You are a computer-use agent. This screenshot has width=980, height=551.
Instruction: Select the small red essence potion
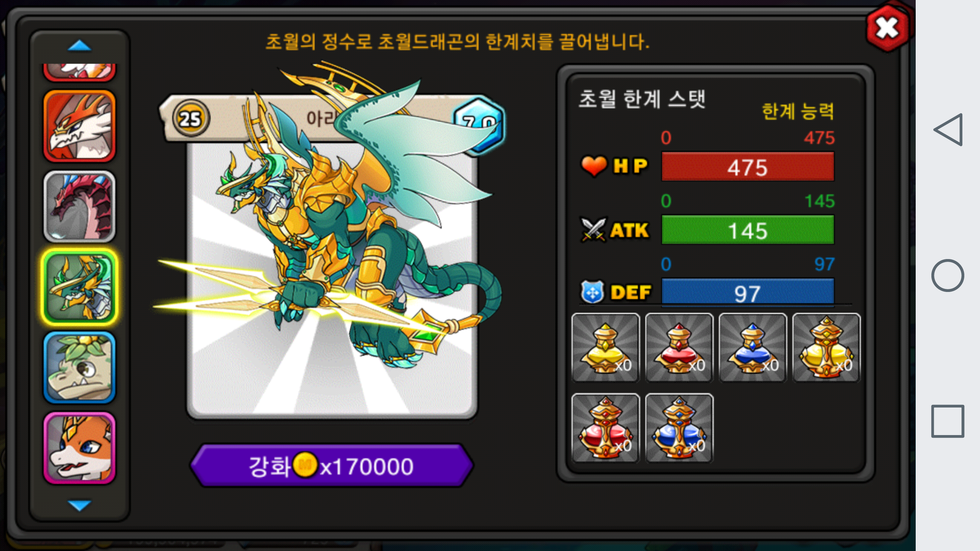coord(679,347)
